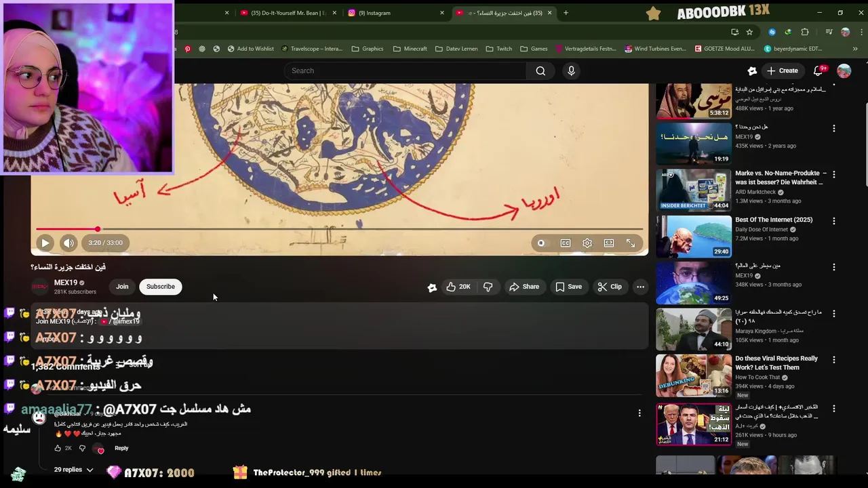The height and width of the screenshot is (488, 868).
Task: Toggle the autoplay switch in the player
Action: 541,243
